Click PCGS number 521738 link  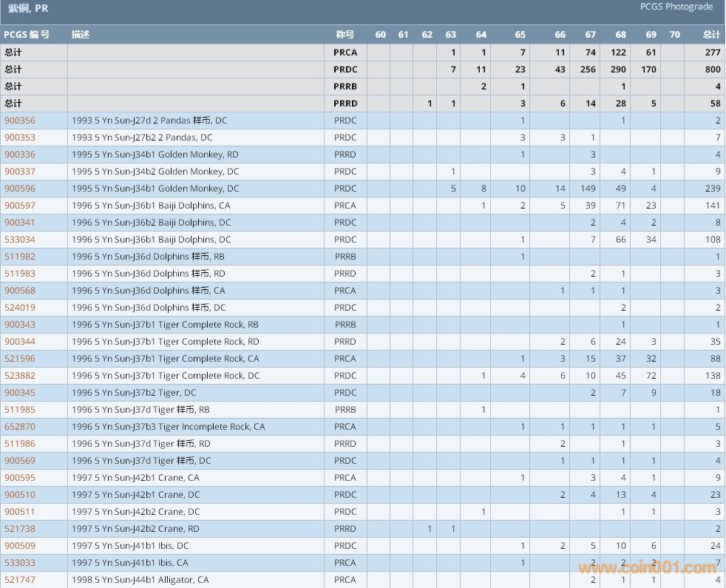coord(20,529)
